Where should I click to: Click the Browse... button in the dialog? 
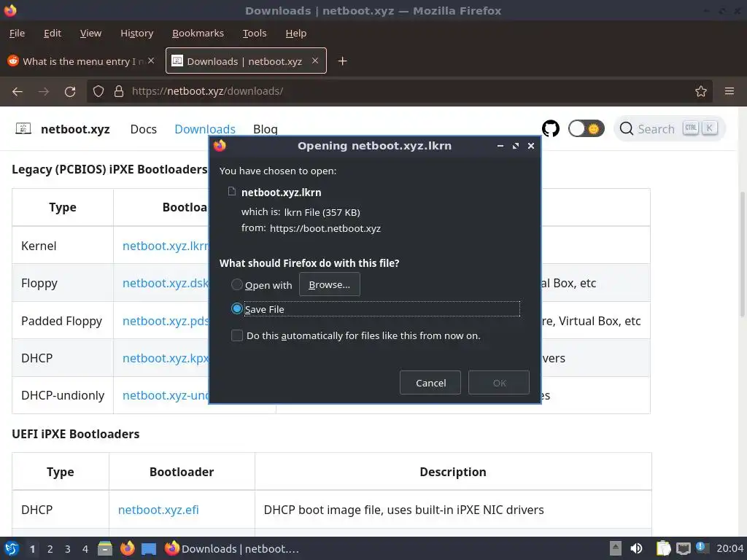329,284
